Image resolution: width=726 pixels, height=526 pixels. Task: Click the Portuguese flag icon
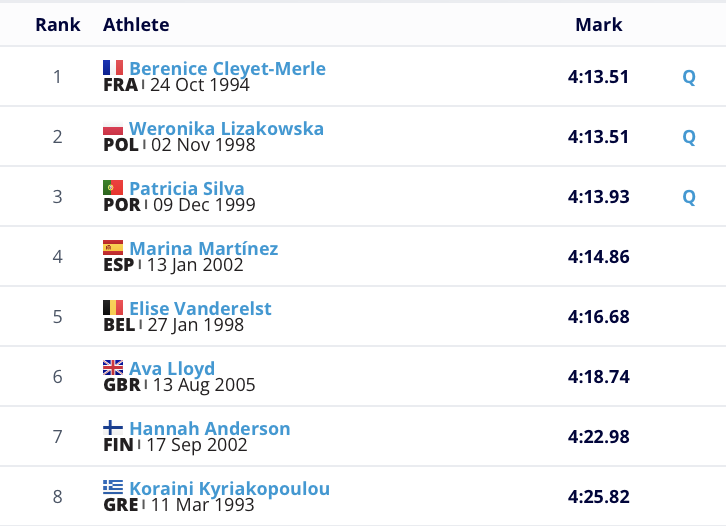[x=113, y=188]
